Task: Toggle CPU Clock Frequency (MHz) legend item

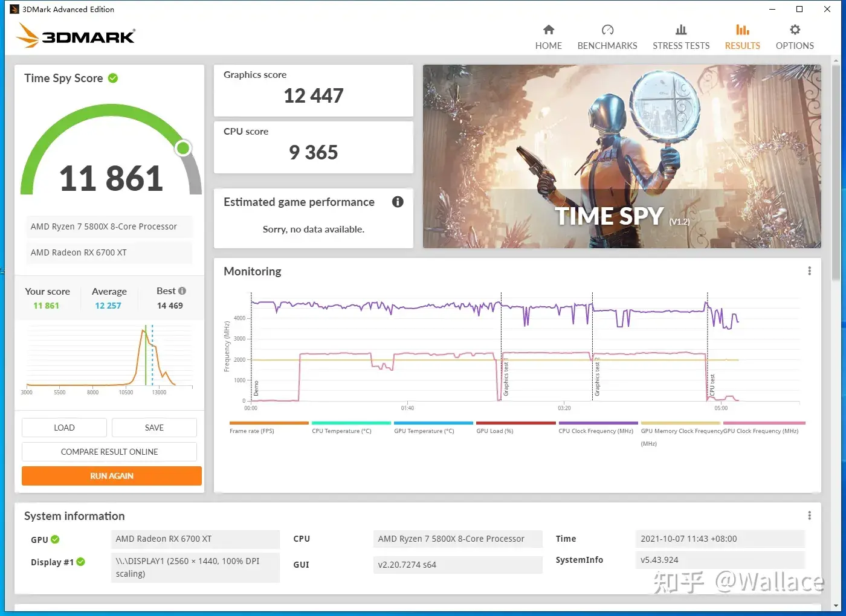Action: click(x=598, y=428)
